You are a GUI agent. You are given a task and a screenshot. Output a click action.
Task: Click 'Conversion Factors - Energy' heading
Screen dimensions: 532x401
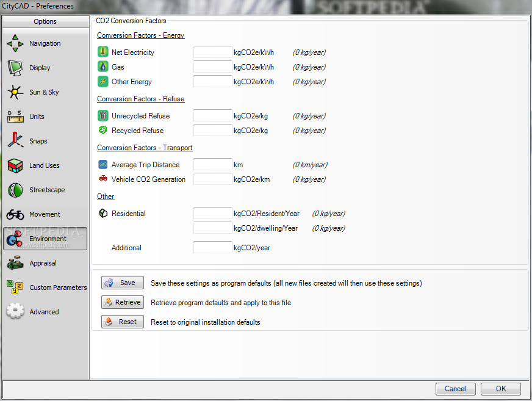click(140, 35)
